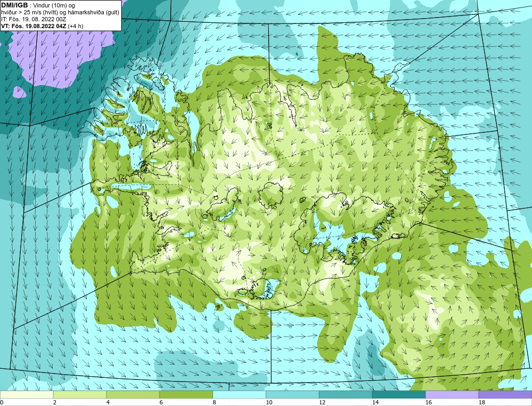Click the 8–10 m/s light cyan legend swatch
The image size is (532, 406).
[239, 395]
